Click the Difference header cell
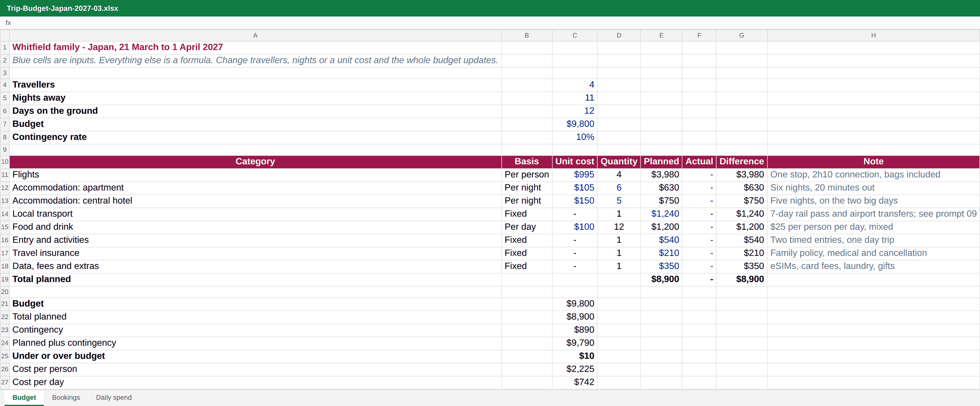 coord(742,162)
